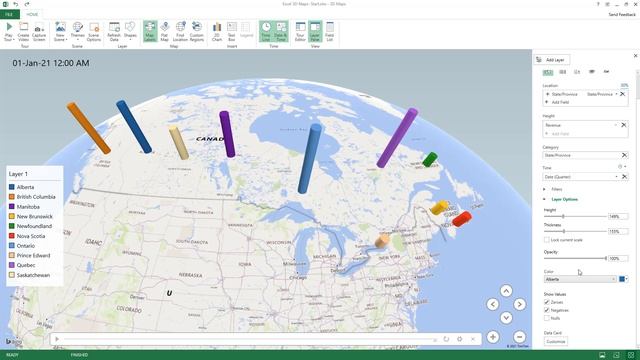Uncheck the Zeroes checkbox
This screenshot has width=640, height=360.
click(x=547, y=302)
